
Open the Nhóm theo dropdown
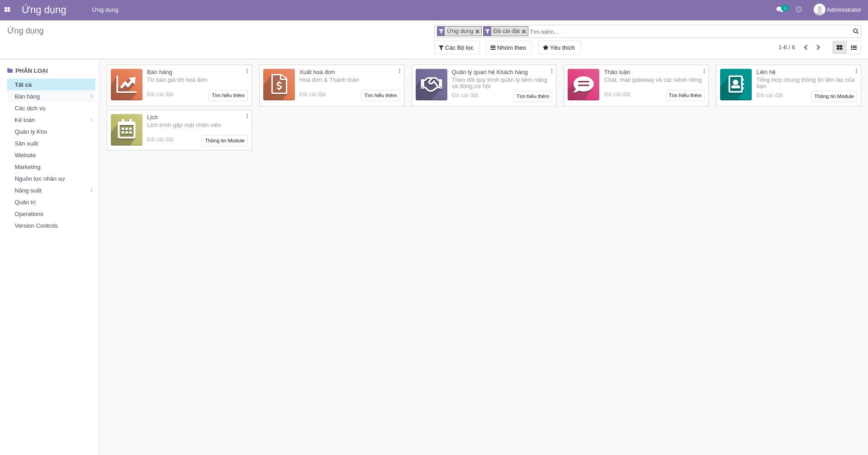[x=508, y=47]
